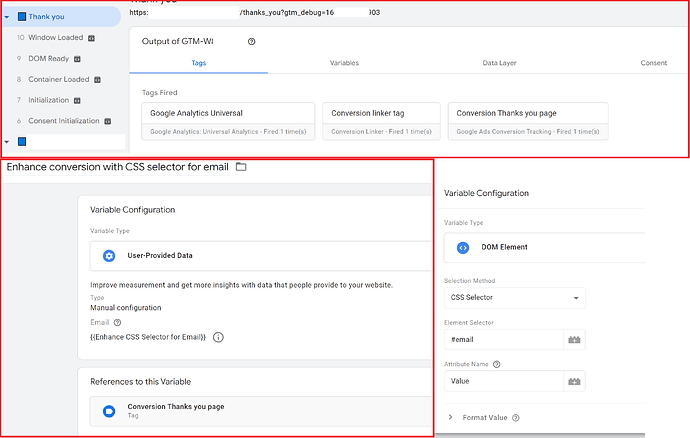Click the User-Provided Data gear icon
The width and height of the screenshot is (690, 438).
point(109,256)
